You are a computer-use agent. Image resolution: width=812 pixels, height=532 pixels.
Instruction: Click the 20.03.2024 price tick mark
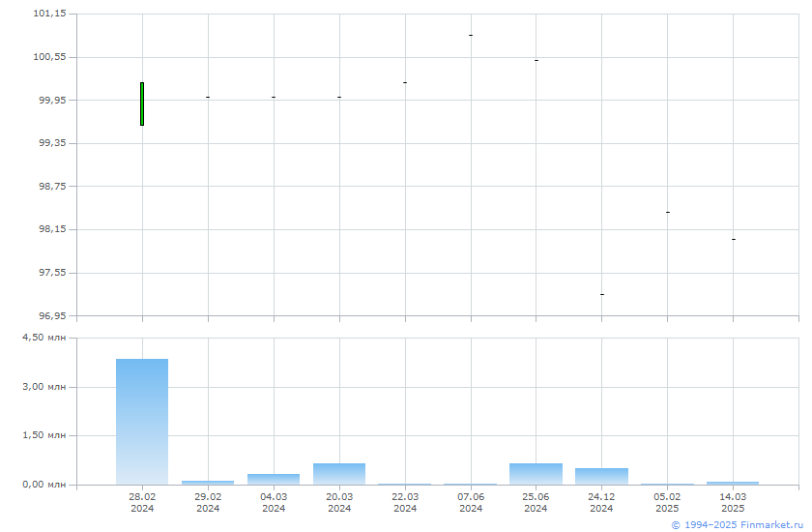pos(339,97)
